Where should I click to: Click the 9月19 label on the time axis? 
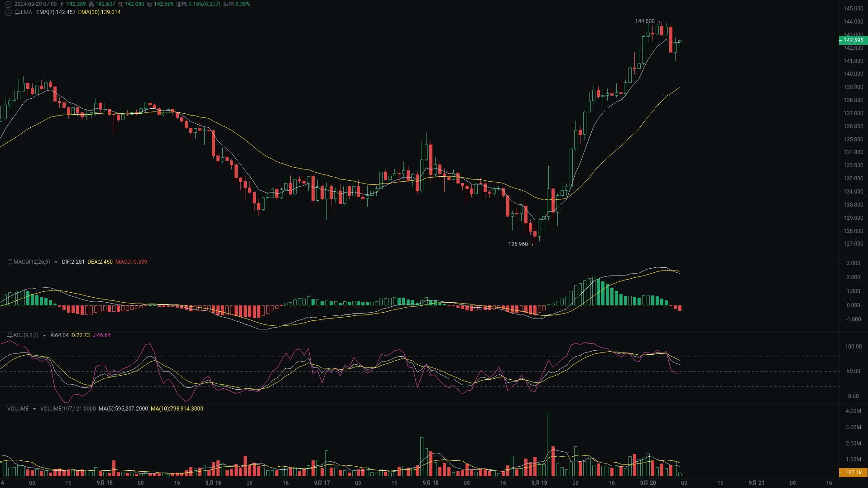(539, 483)
